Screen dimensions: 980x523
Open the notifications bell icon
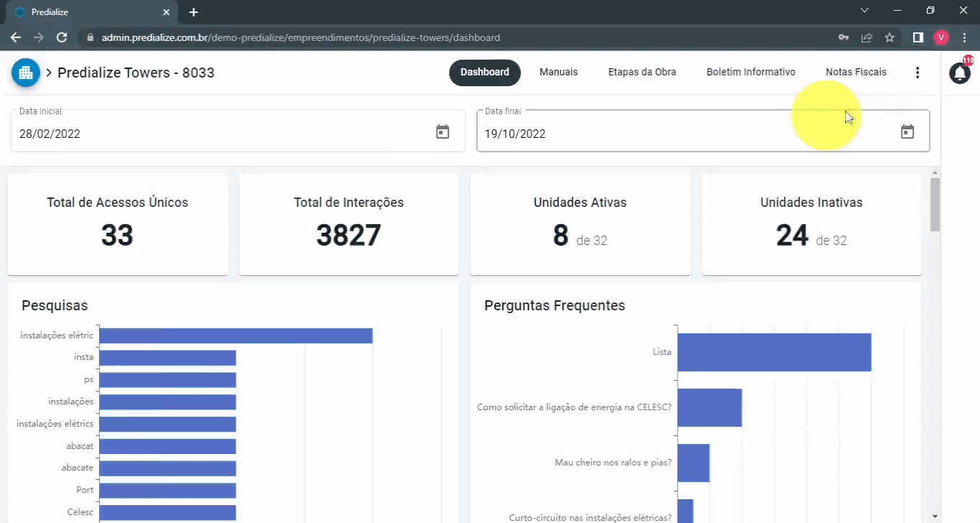coord(960,73)
